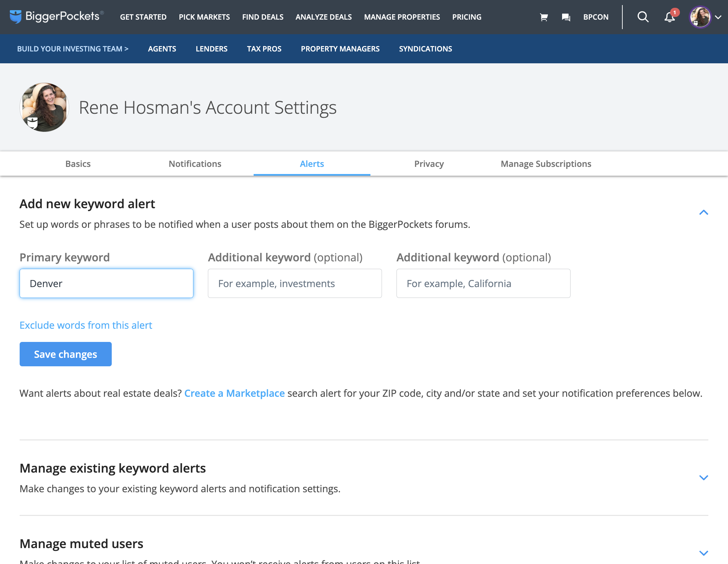This screenshot has height=564, width=728.
Task: Open the Analyze Deals menu
Action: click(x=323, y=17)
